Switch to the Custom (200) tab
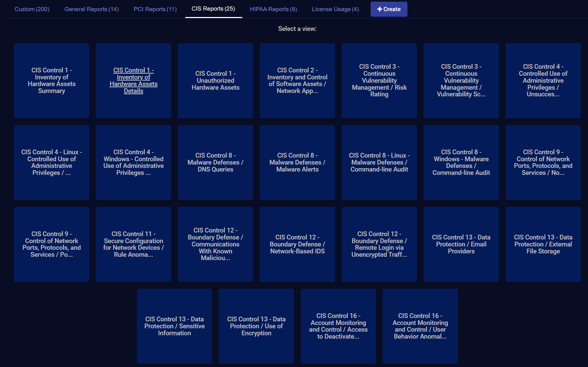588x367 pixels. pos(32,9)
